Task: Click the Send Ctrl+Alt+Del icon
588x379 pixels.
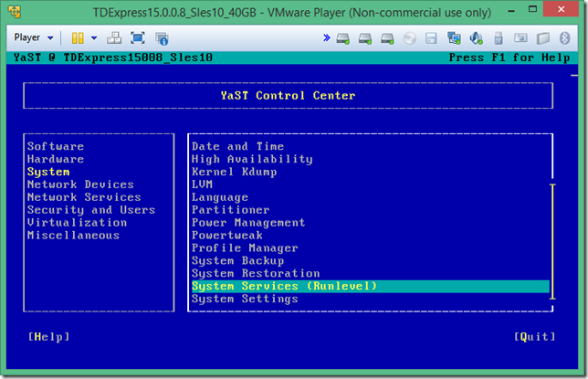Action: (114, 38)
